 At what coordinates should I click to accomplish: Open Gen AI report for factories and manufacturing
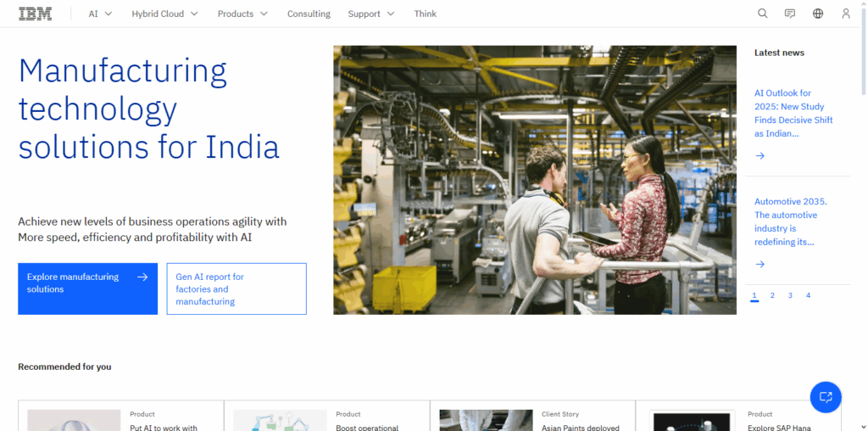point(236,288)
